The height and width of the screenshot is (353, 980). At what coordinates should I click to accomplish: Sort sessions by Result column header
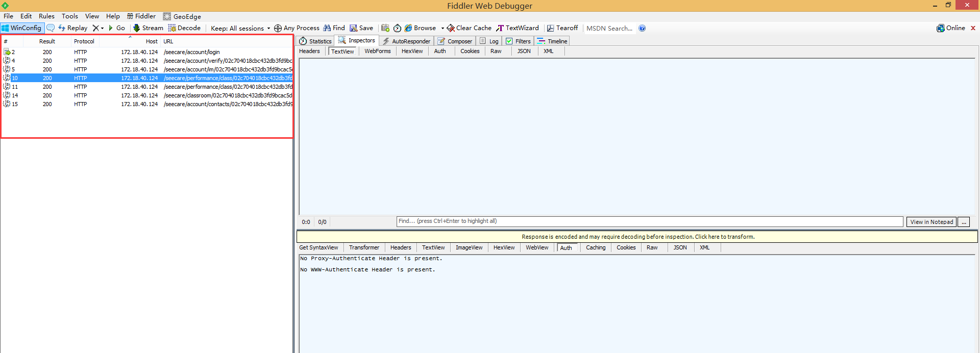pos(47,41)
